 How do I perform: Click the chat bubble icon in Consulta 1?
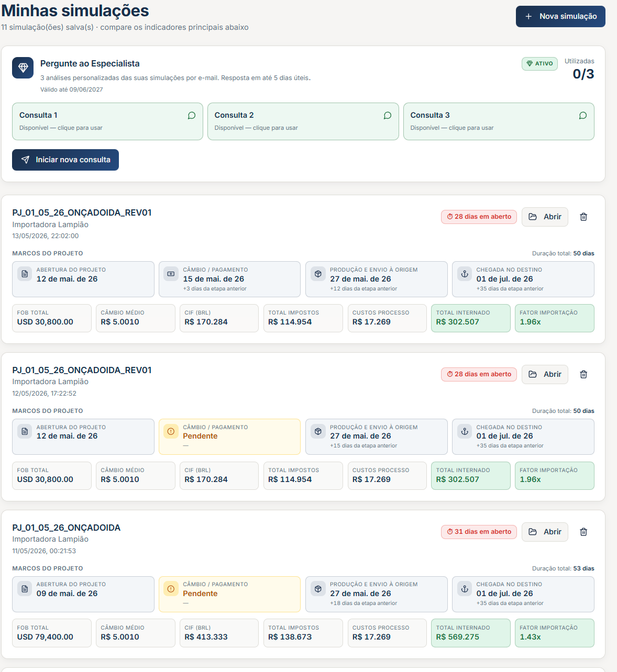coord(192,116)
